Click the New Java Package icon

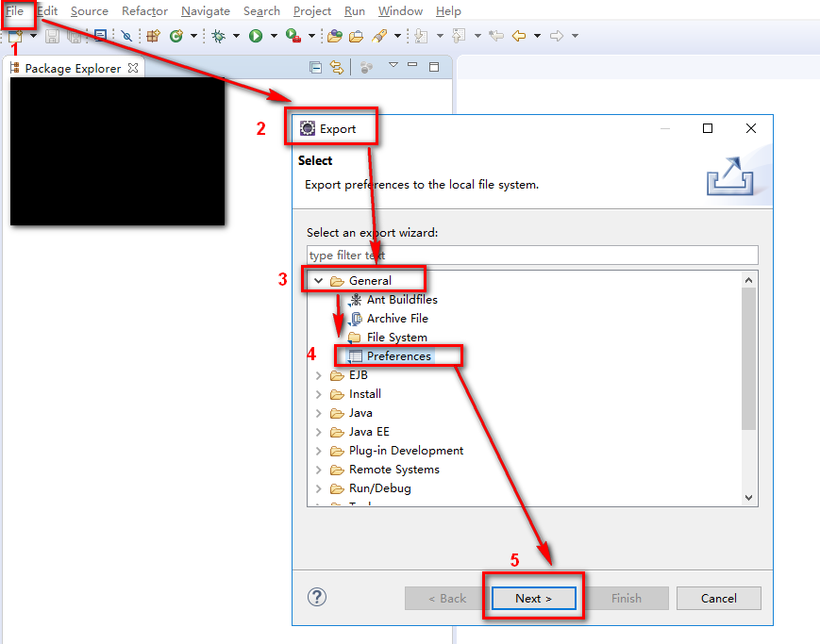153,36
